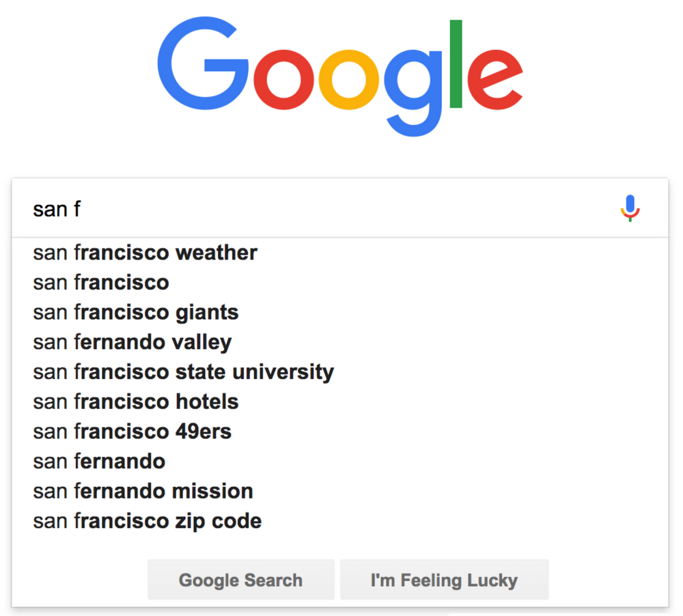Click the green letter l in Google logo
Image resolution: width=683 pixels, height=616 pixels.
coord(456,65)
